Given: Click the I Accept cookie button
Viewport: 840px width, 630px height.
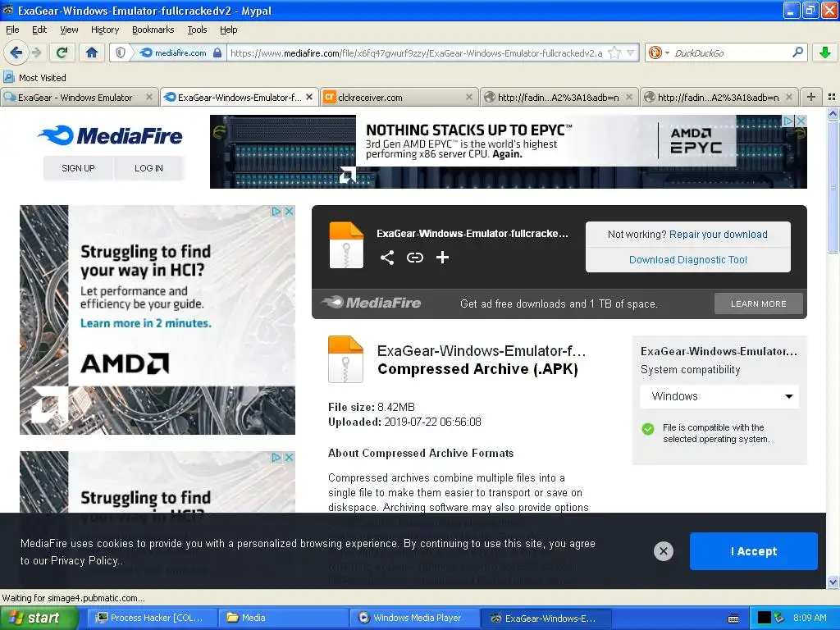Looking at the screenshot, I should point(754,551).
